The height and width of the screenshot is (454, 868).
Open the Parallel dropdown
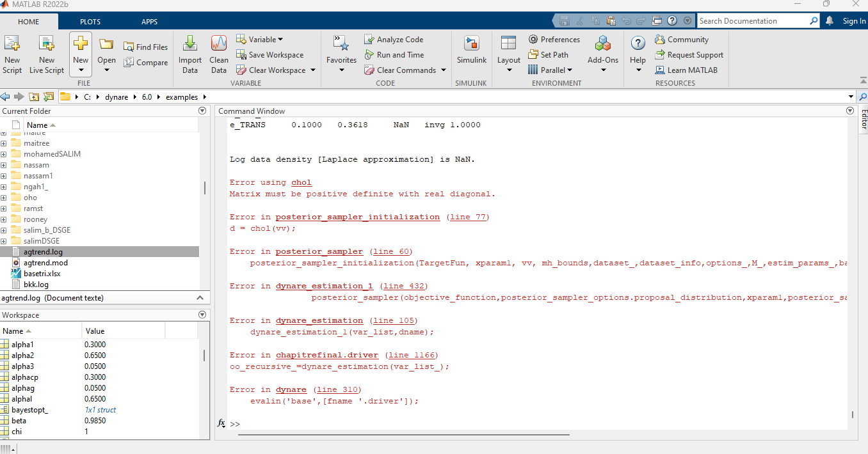(550, 70)
